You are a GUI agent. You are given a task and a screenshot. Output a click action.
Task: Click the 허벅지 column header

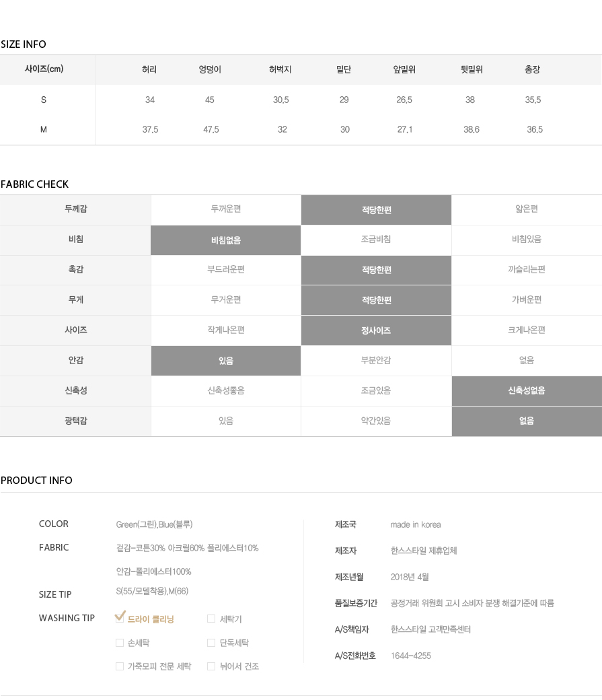(280, 69)
